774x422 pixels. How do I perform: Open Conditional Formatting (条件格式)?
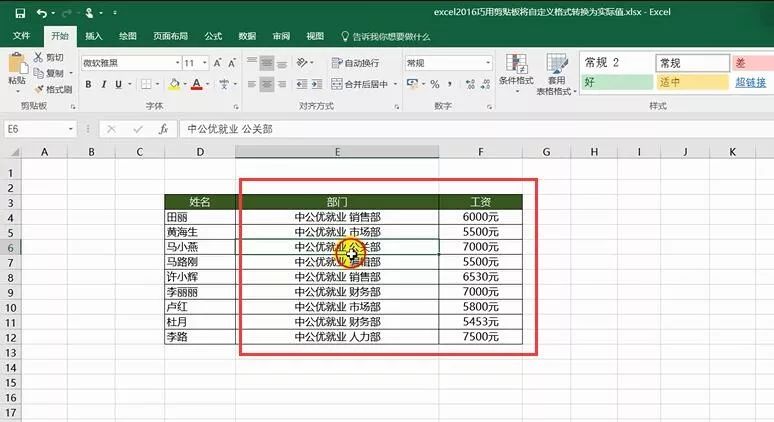pyautogui.click(x=515, y=70)
